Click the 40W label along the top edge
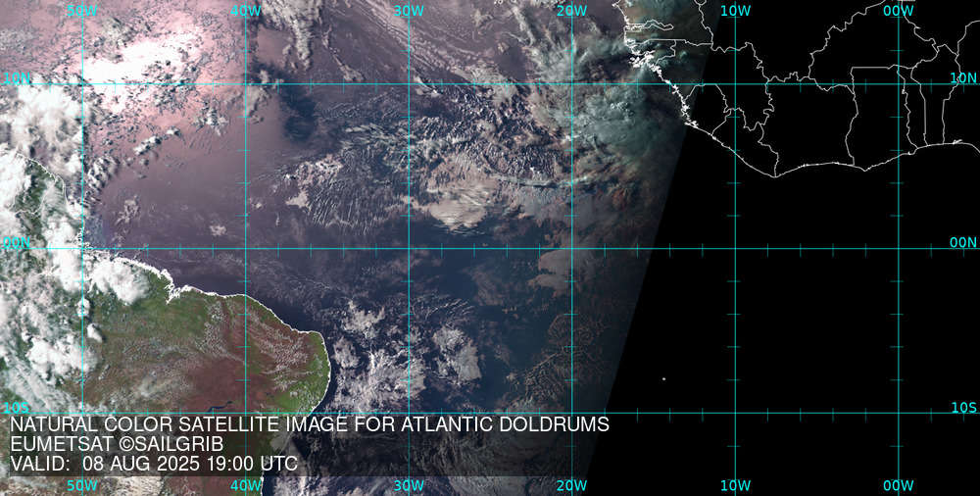 tap(245, 11)
